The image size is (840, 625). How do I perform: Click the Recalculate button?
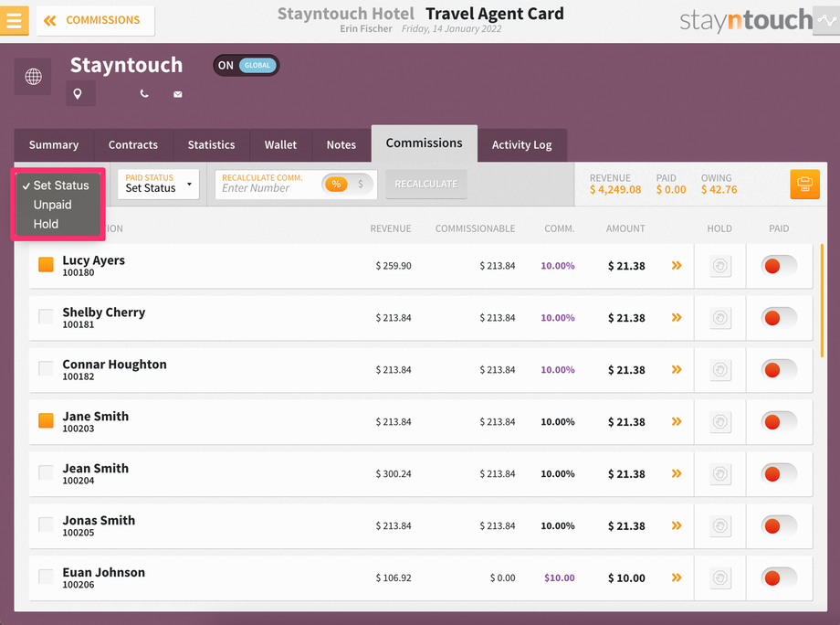pyautogui.click(x=425, y=185)
